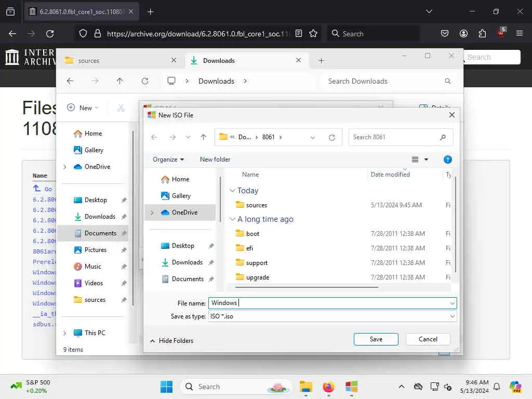Open previous locations dropdown in dialog address bar
This screenshot has height=399, width=532.
click(x=312, y=137)
